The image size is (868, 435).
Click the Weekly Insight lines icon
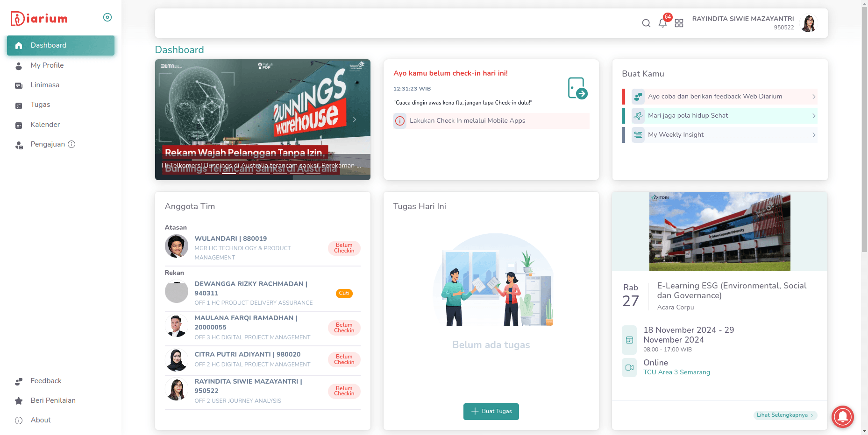[x=638, y=135]
